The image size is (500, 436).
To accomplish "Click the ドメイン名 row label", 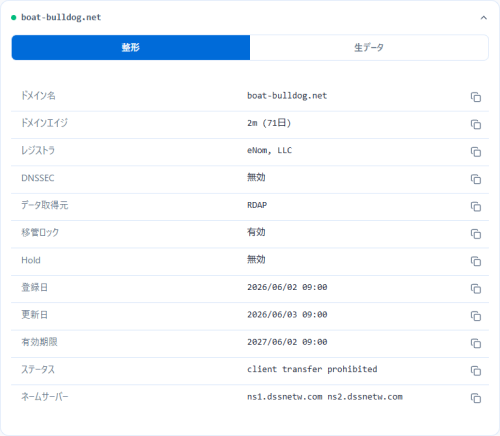I will 38,96.
